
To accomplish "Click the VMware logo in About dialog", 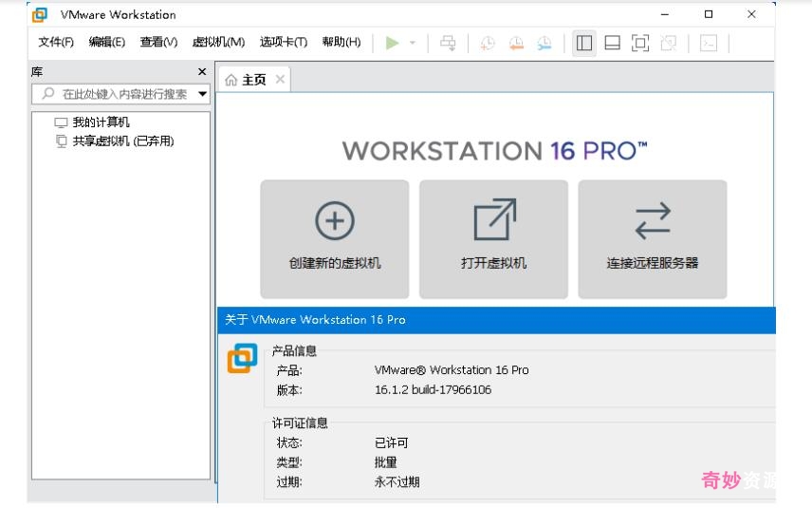I will pyautogui.click(x=242, y=358).
